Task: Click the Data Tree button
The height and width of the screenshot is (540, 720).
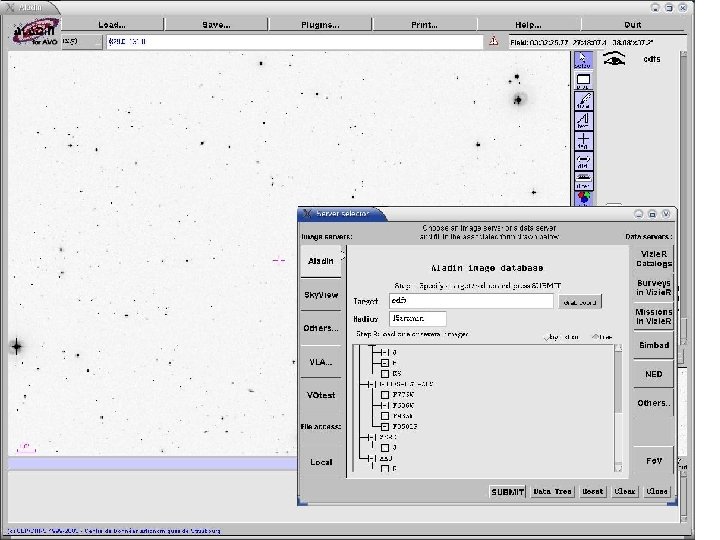Action: (552, 491)
